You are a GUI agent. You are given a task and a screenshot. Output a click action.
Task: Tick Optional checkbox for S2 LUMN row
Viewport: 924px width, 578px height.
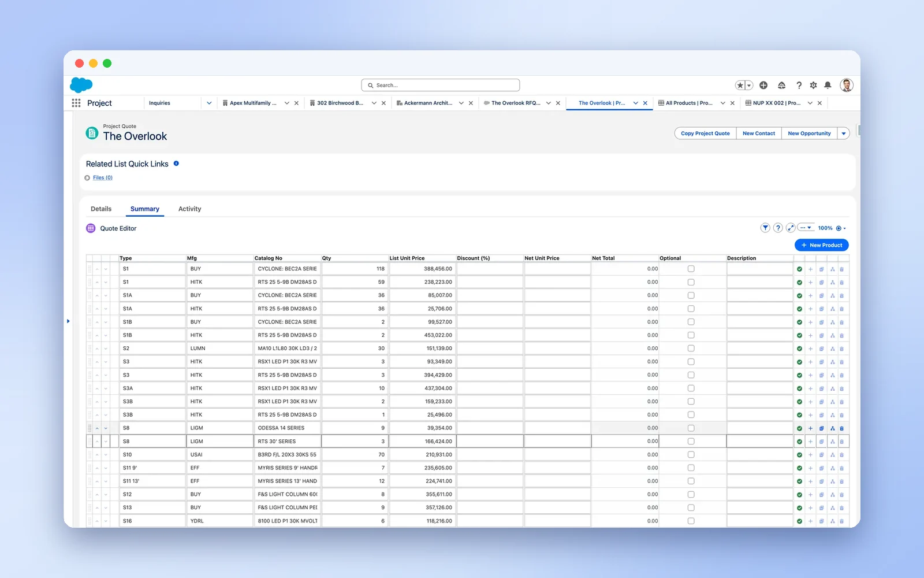[x=691, y=349]
